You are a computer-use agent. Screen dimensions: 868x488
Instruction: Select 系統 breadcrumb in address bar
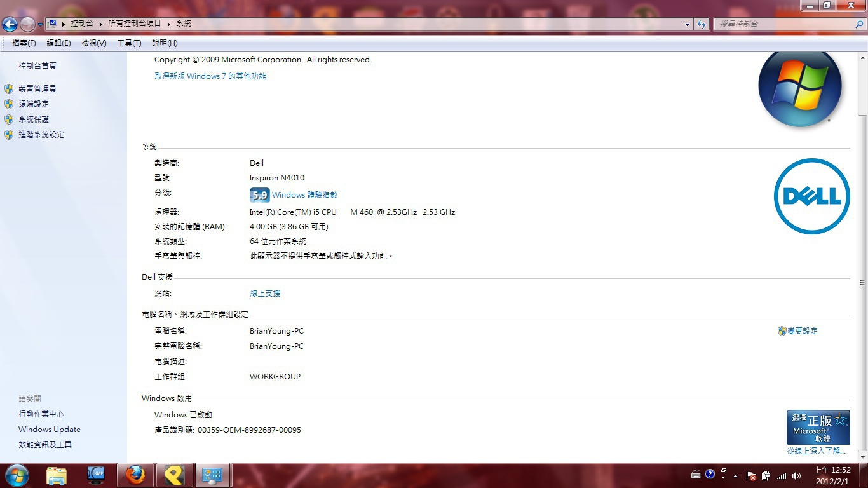(184, 24)
